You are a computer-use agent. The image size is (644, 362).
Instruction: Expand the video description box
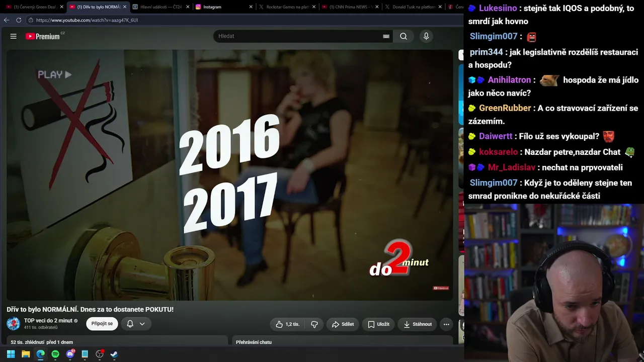coord(117,340)
